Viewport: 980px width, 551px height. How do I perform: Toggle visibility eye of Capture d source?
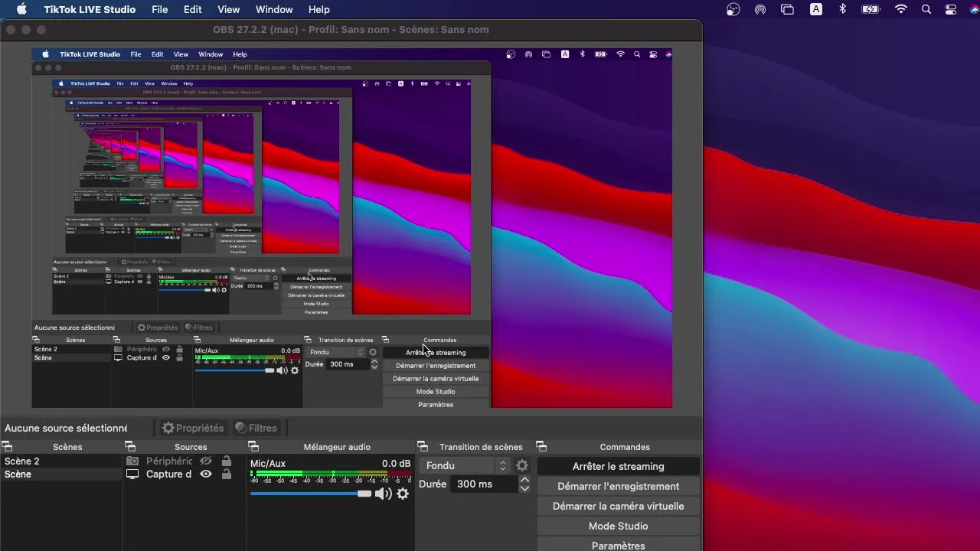pos(205,474)
